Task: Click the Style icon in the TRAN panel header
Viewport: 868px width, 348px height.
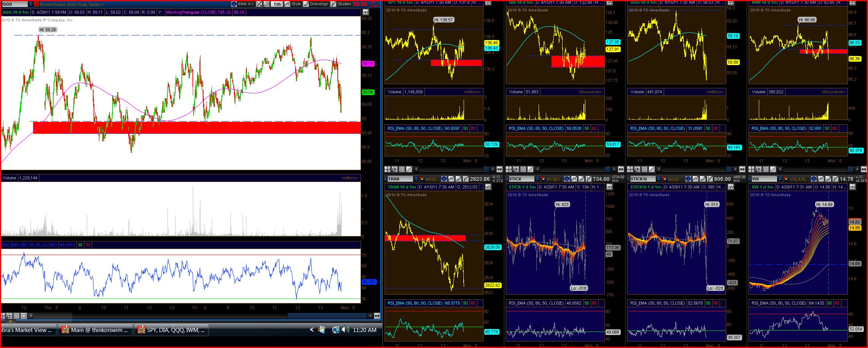Action: point(451,179)
